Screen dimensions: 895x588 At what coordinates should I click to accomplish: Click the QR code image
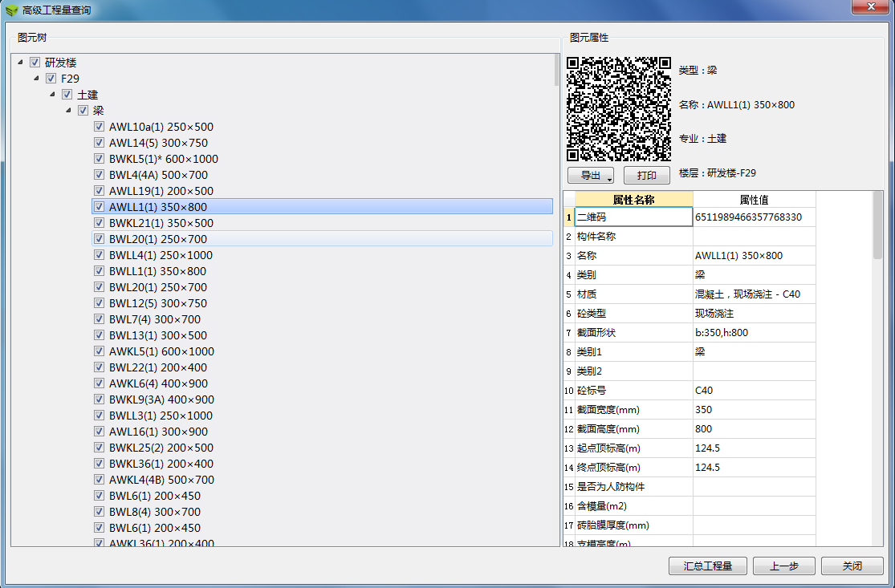point(619,109)
